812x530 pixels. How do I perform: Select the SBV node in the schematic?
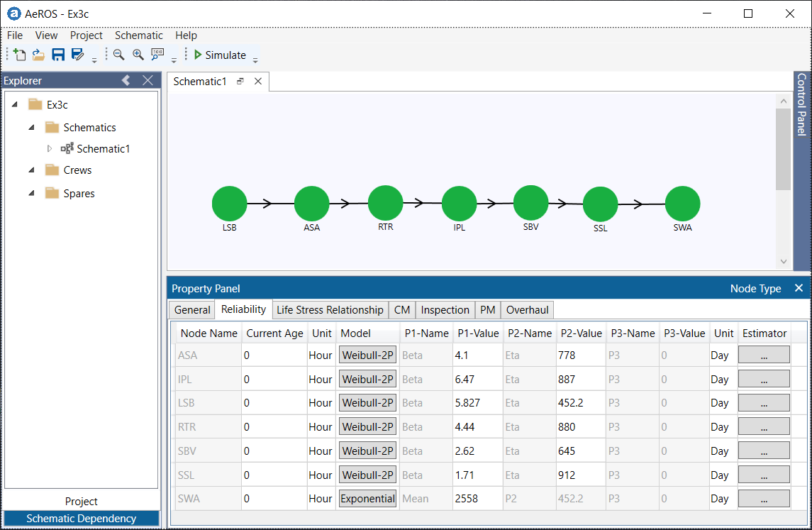[530, 203]
